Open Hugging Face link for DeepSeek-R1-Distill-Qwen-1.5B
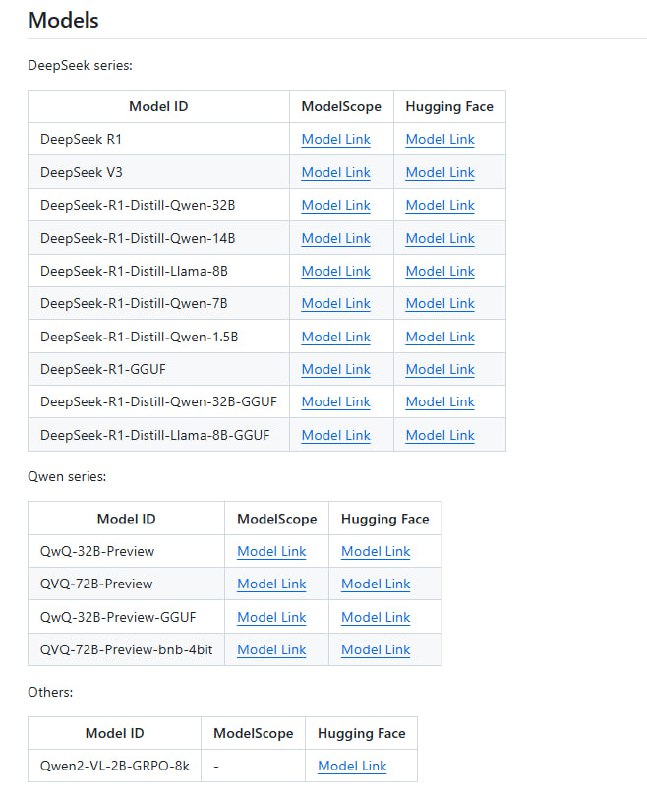 tap(440, 337)
